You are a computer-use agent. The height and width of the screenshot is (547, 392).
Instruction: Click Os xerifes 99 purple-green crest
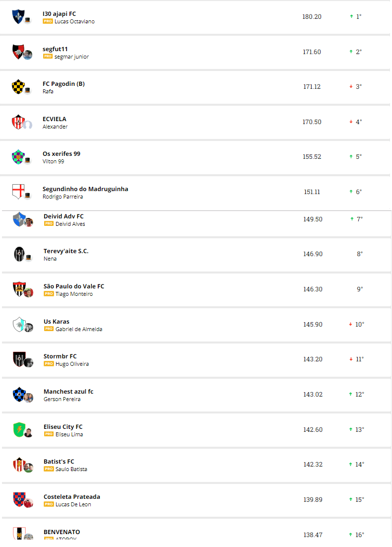pyautogui.click(x=18, y=157)
